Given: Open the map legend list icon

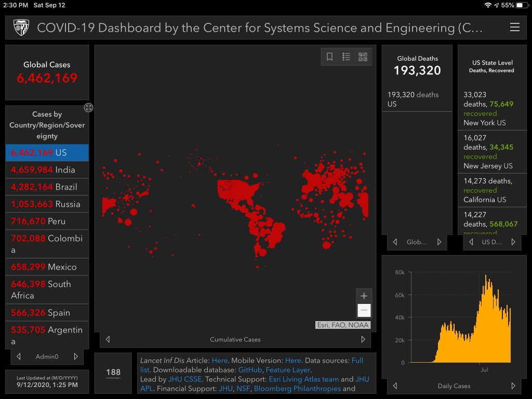Looking at the screenshot, I should pyautogui.click(x=346, y=57).
